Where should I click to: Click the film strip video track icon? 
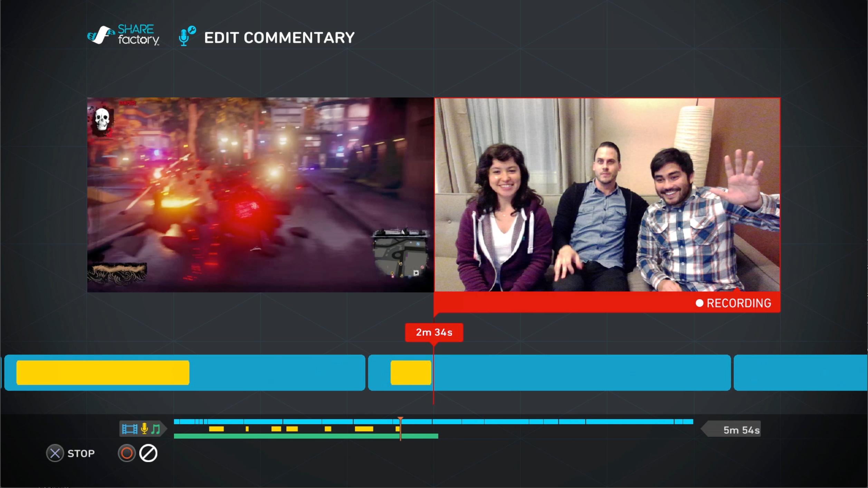[130, 429]
